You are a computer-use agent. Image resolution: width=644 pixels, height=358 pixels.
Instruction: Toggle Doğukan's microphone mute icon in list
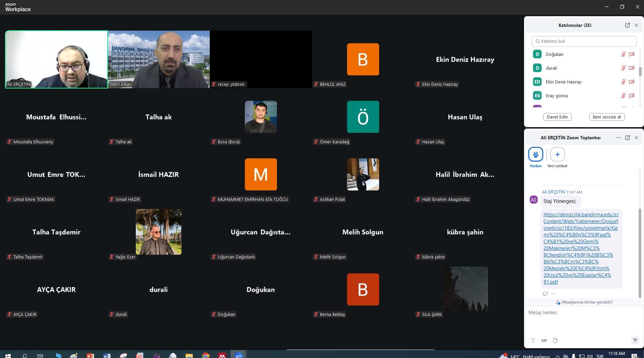click(x=623, y=55)
